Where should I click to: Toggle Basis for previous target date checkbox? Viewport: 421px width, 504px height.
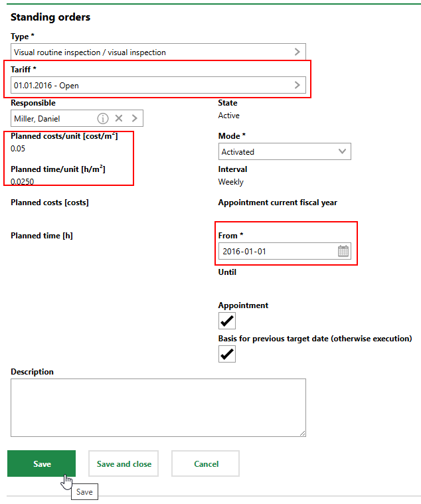click(x=227, y=354)
